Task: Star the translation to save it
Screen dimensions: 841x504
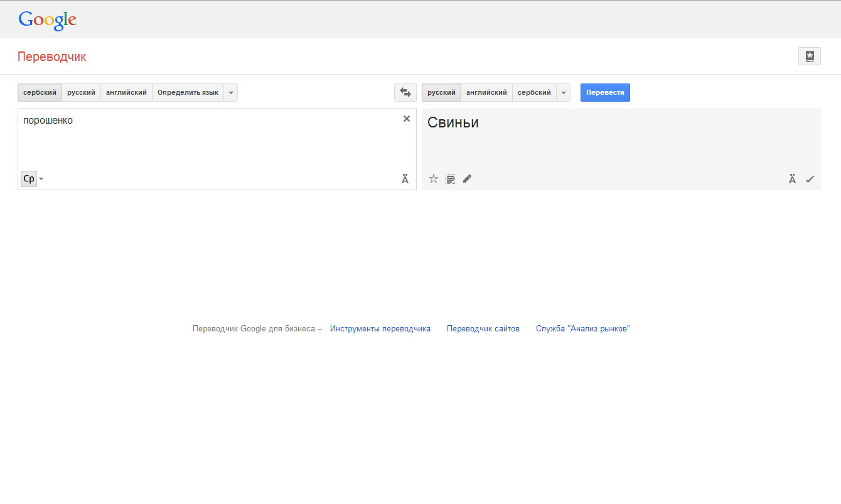Action: pos(434,179)
